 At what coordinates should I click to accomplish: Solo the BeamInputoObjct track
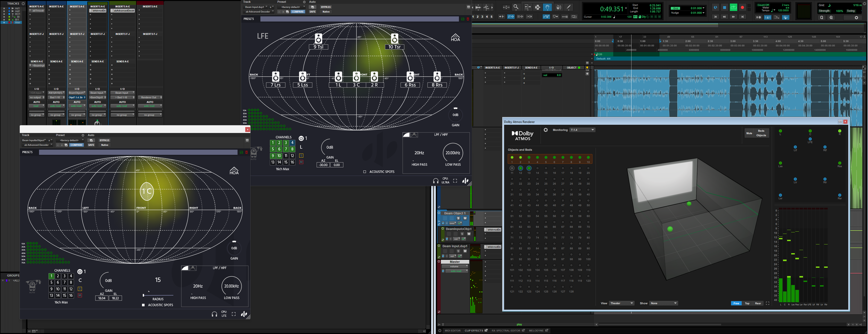462,234
